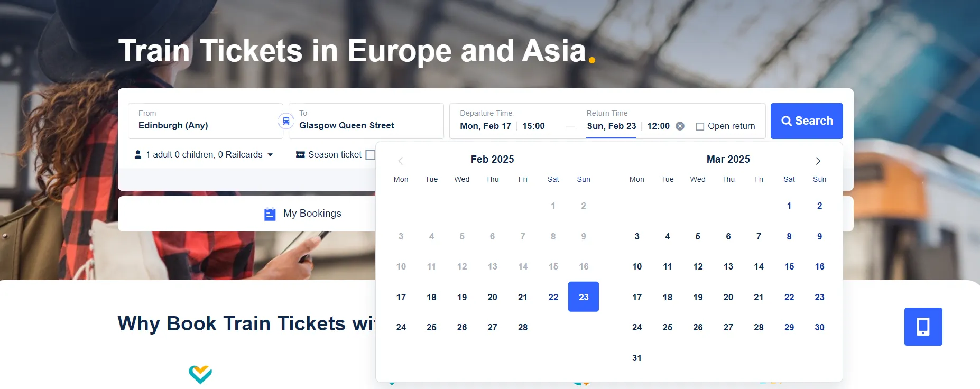Select March 24 in the calendar
This screenshot has height=389, width=980.
(x=637, y=327)
